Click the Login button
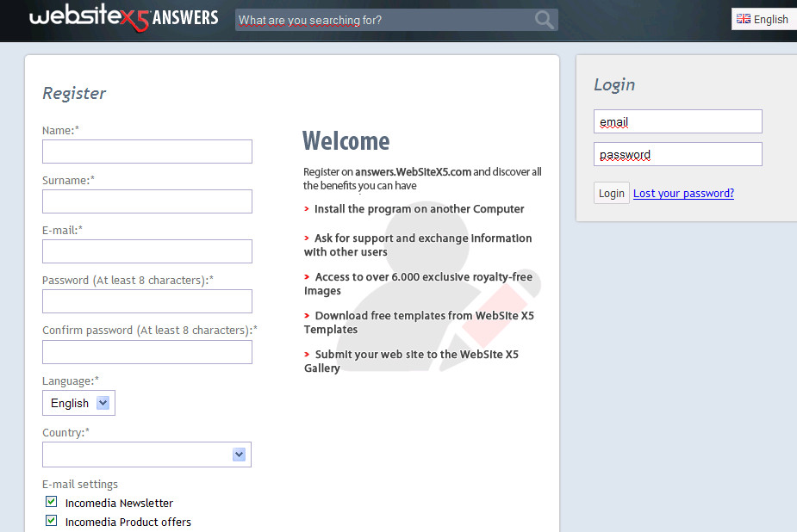This screenshot has width=797, height=532. click(612, 193)
